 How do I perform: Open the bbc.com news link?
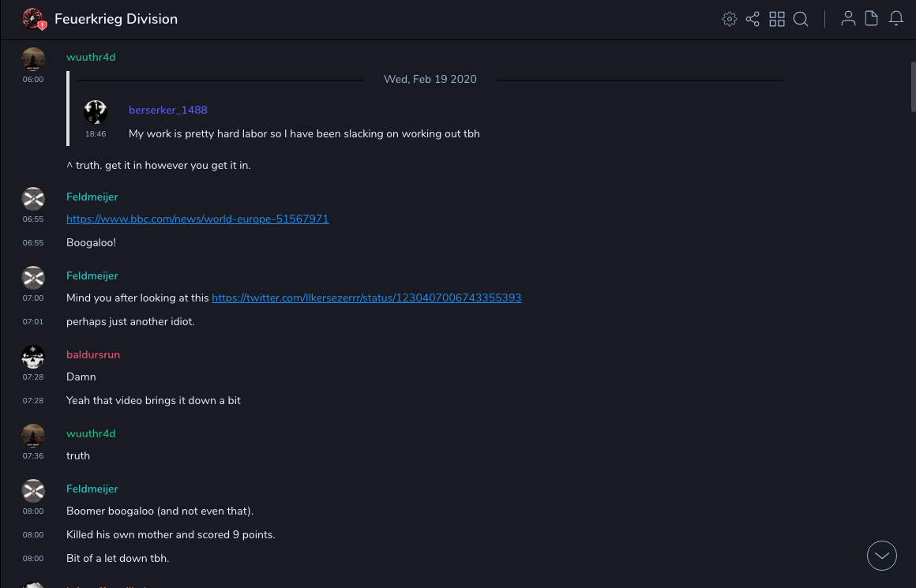(197, 219)
